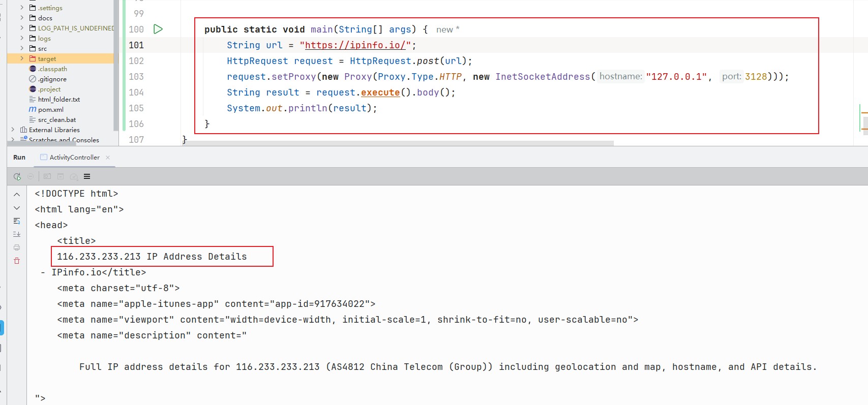This screenshot has height=405, width=868.
Task: Click the down arrow in the console sidebar
Action: point(17,208)
